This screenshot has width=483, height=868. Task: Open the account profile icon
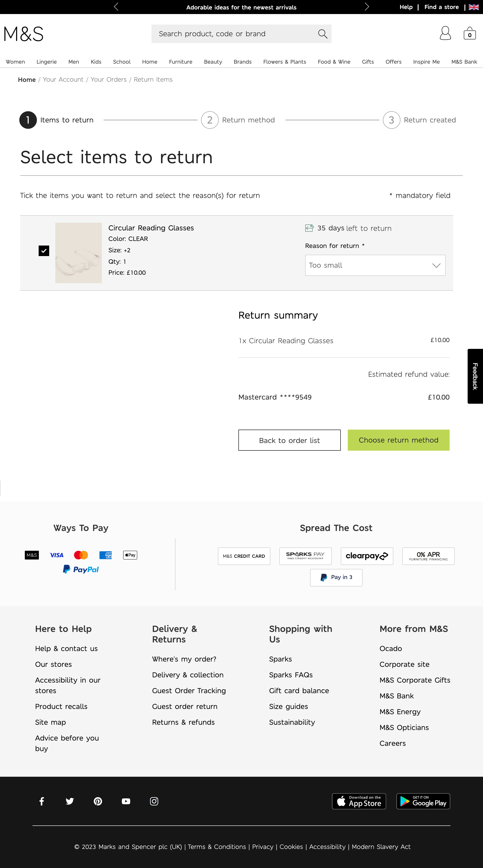[x=445, y=33]
